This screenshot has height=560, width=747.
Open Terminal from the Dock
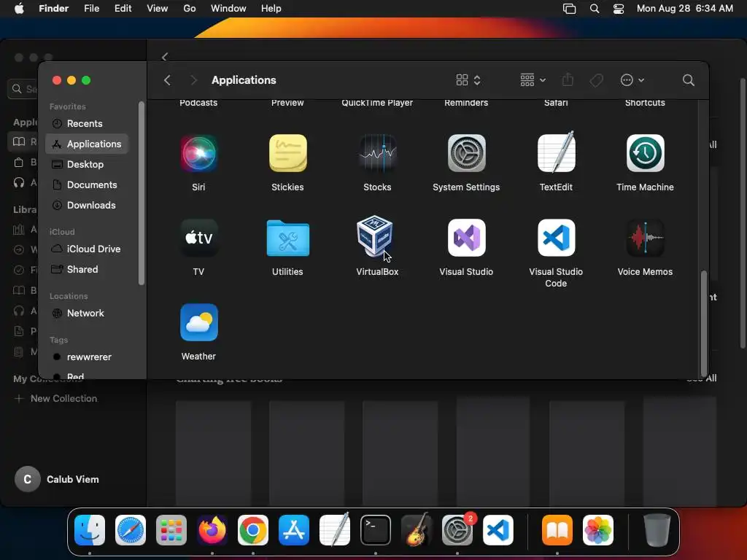point(376,530)
